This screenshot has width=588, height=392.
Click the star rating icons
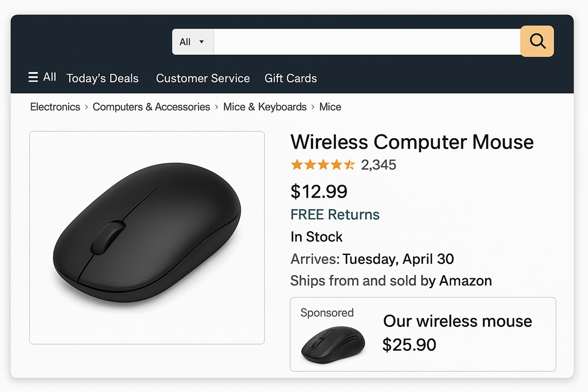pyautogui.click(x=322, y=165)
